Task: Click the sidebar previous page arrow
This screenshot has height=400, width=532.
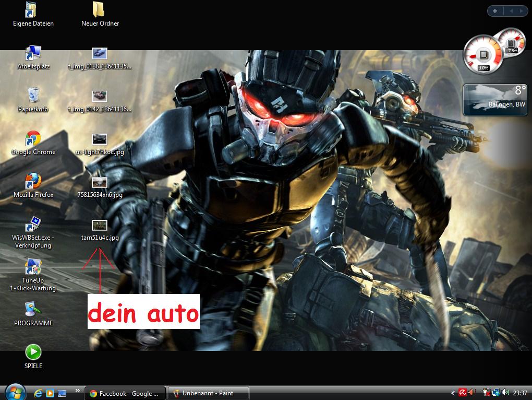Action: [511, 11]
